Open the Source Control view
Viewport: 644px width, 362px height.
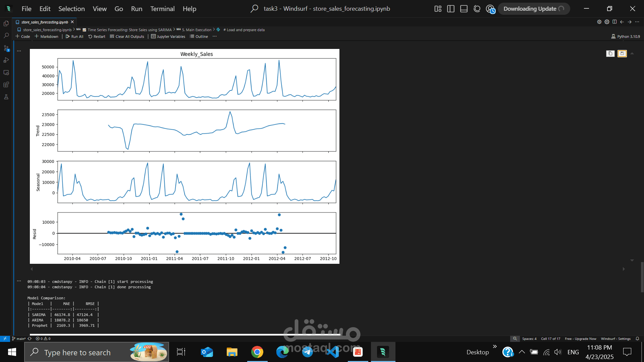point(6,48)
